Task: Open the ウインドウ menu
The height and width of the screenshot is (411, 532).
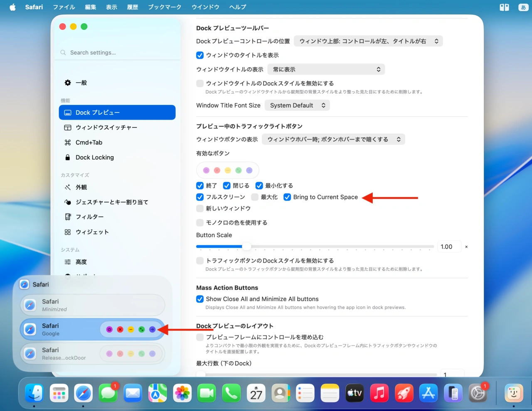Action: click(205, 7)
